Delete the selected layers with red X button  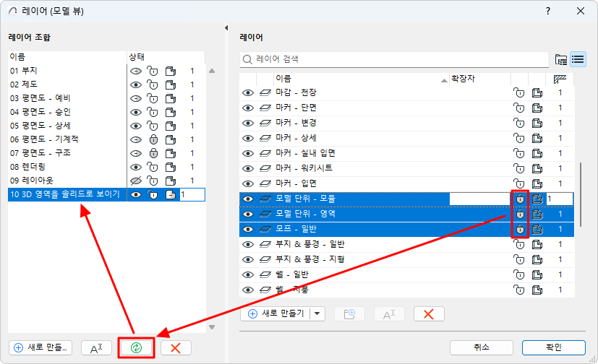click(x=429, y=314)
